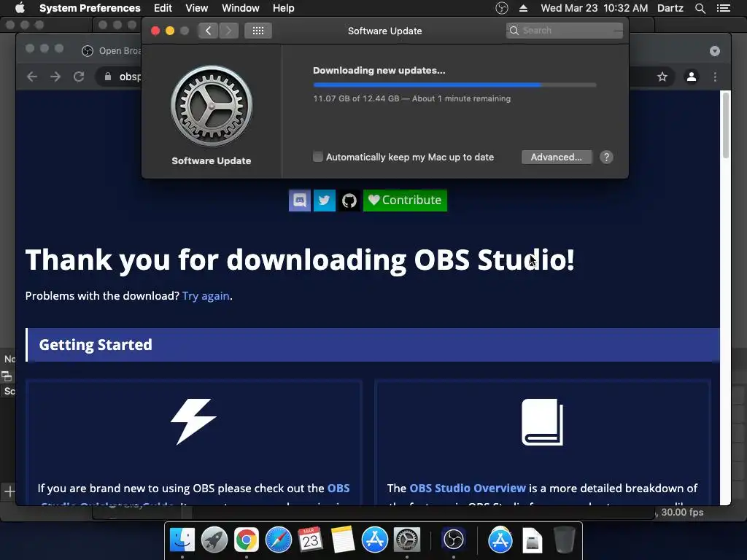The width and height of the screenshot is (747, 560).
Task: Open Notes in the Dock
Action: click(343, 540)
